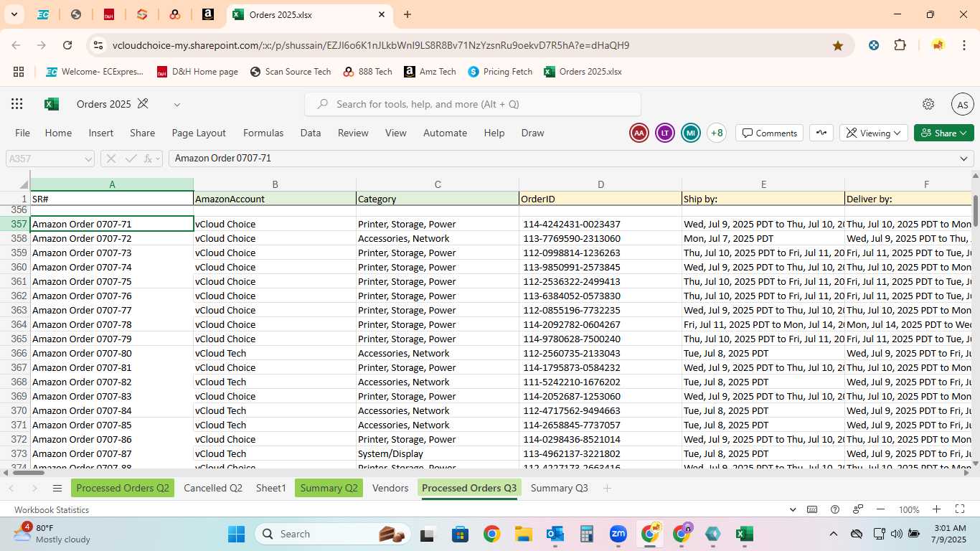Bookmark star icon in address bar
Viewport: 980px width, 551px height.
point(838,45)
